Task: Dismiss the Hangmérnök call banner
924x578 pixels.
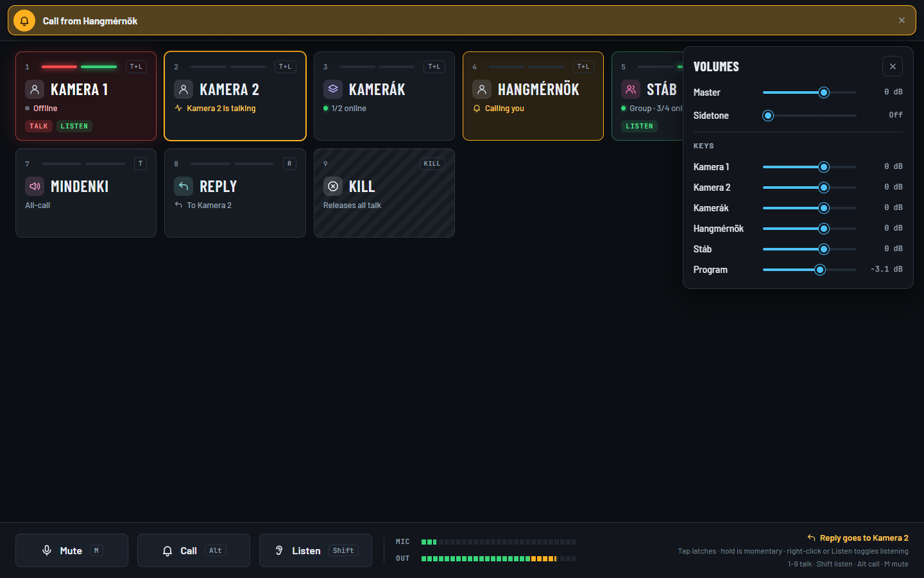Action: pos(902,21)
